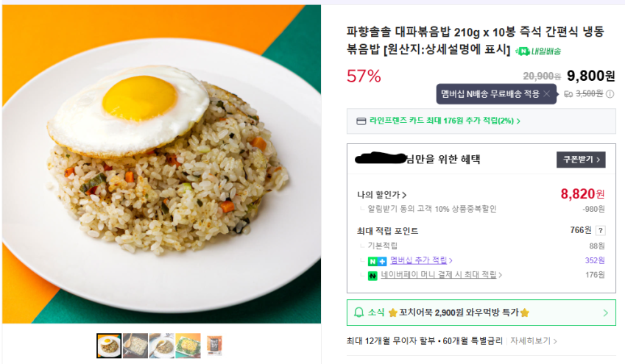
Task: Select the product package thumbnail
Action: pos(213,346)
